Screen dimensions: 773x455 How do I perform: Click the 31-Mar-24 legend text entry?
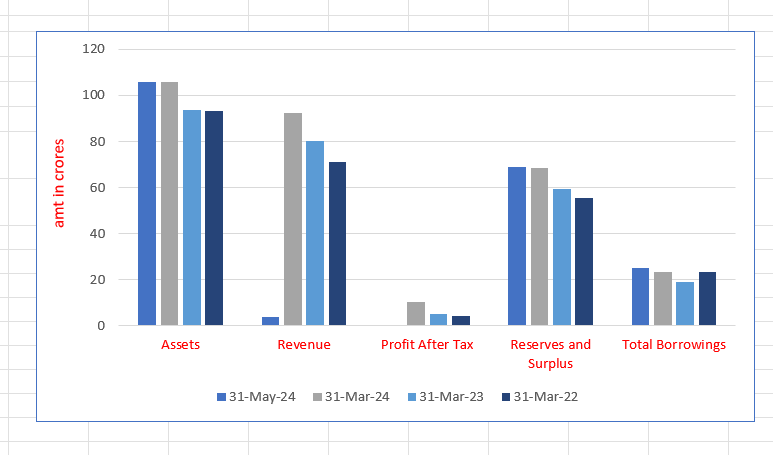coord(356,397)
